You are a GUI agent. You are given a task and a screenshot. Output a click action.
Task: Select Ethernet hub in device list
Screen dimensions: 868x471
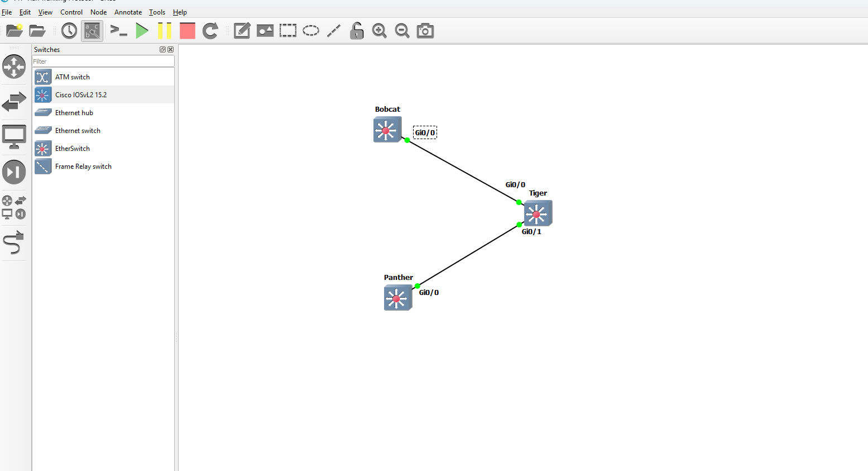point(103,113)
